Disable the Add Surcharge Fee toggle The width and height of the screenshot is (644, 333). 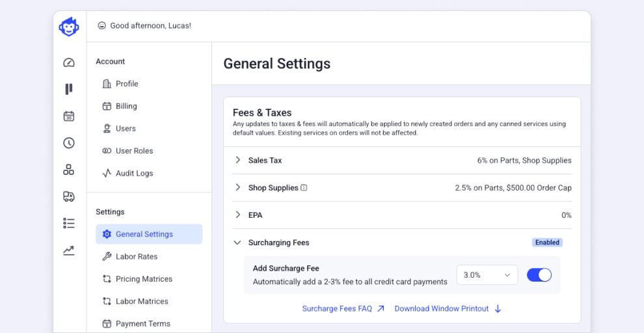pos(539,274)
